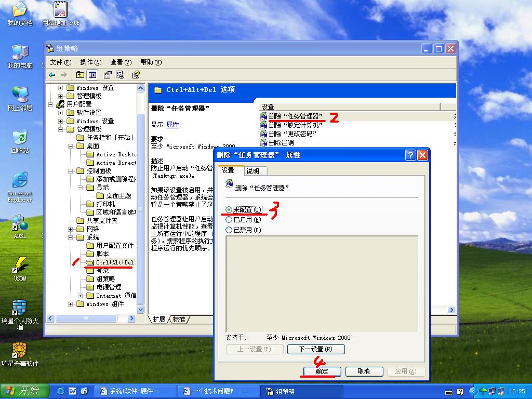Screen dimensions: 532x399
Task: Select 瑞星个人防火墙 desktop icon
Action: pos(20,314)
